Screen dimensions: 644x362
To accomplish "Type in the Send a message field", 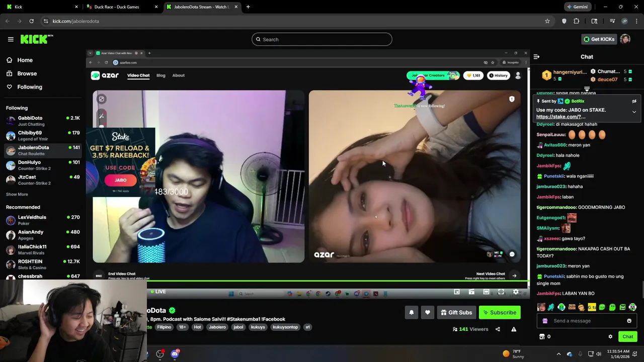I will tap(587, 321).
